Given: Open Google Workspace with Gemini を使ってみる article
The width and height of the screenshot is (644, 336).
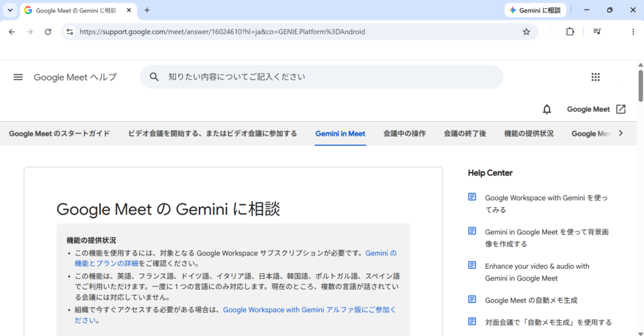Looking at the screenshot, I should (547, 203).
